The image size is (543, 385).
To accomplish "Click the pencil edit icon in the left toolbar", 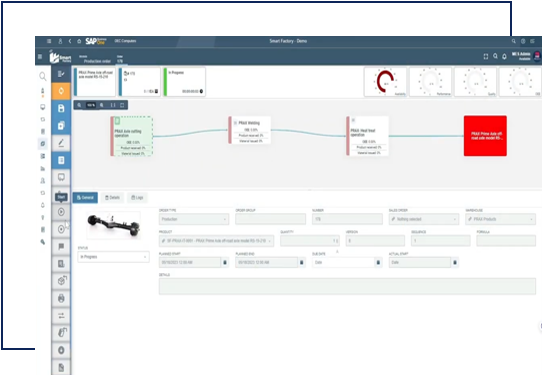I will coord(61,143).
